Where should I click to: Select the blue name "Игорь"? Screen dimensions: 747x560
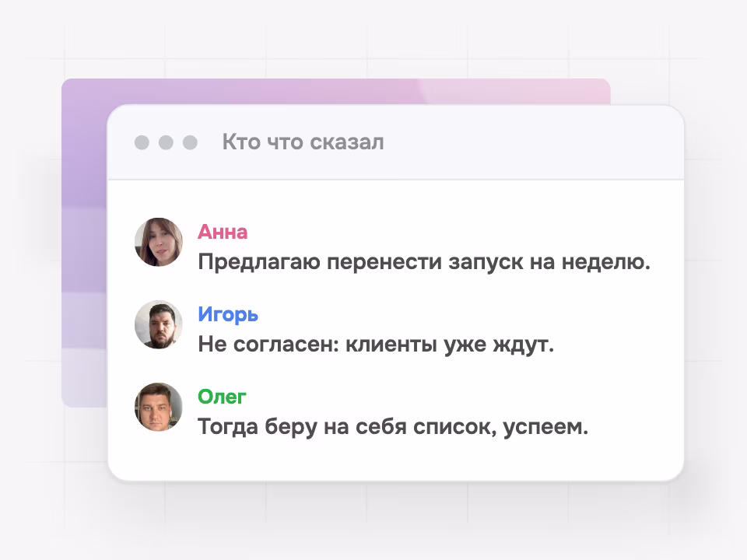(x=228, y=315)
